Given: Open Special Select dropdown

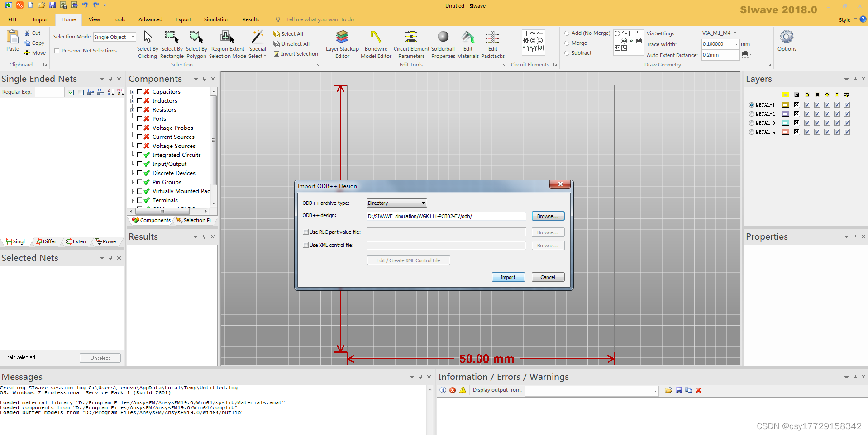Looking at the screenshot, I should click(x=258, y=44).
